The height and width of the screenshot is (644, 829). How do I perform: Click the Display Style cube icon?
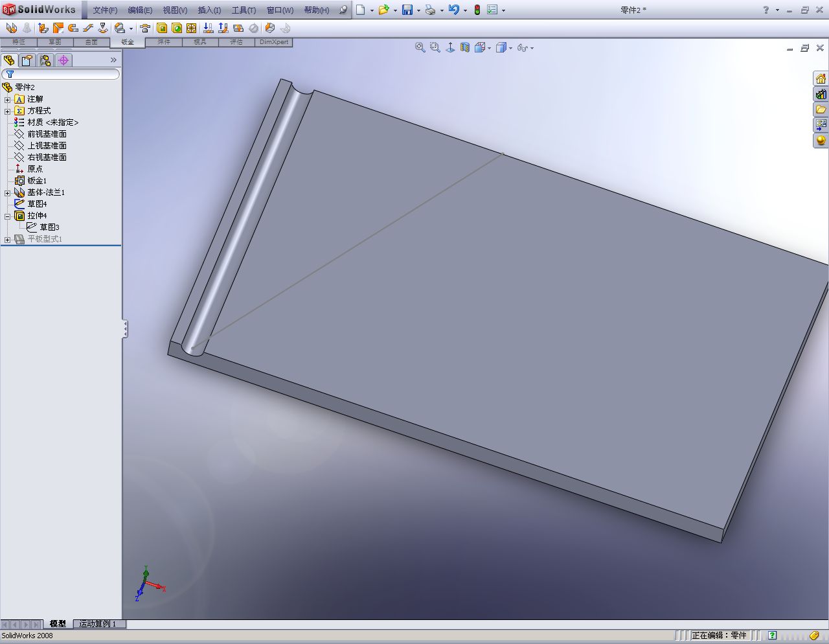click(x=501, y=47)
